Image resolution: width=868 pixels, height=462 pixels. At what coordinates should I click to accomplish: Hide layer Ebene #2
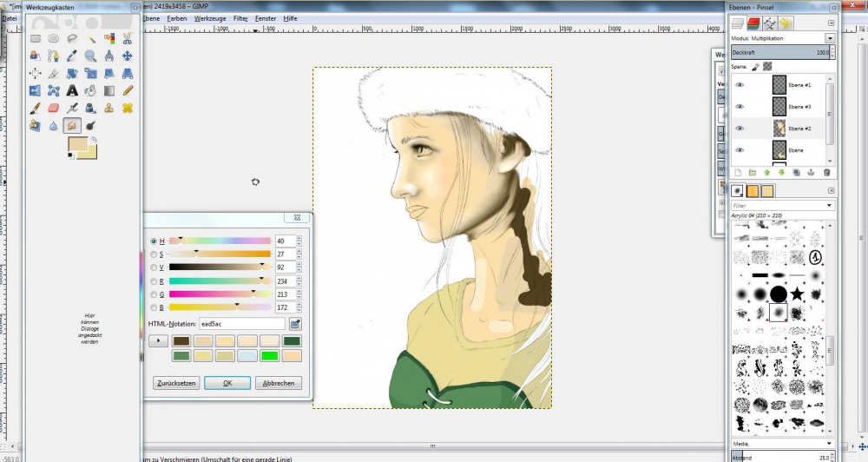[x=740, y=129]
